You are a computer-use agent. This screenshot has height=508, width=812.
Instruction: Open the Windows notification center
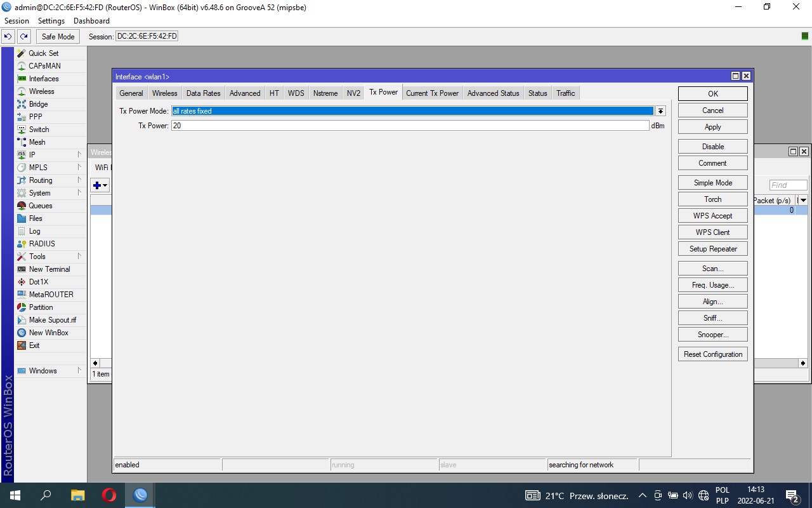tap(792, 495)
